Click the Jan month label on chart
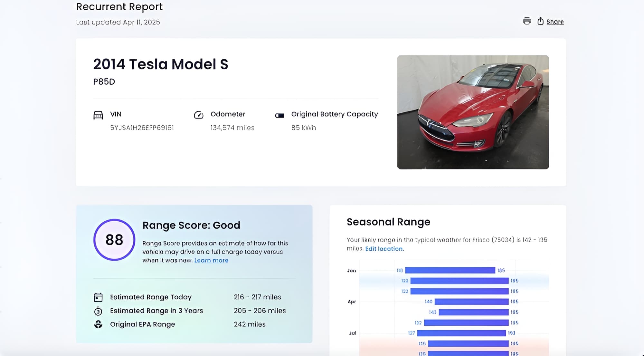 352,271
